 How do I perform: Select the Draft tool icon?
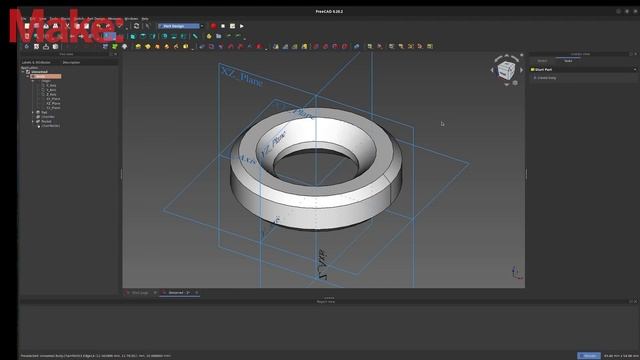(335, 47)
